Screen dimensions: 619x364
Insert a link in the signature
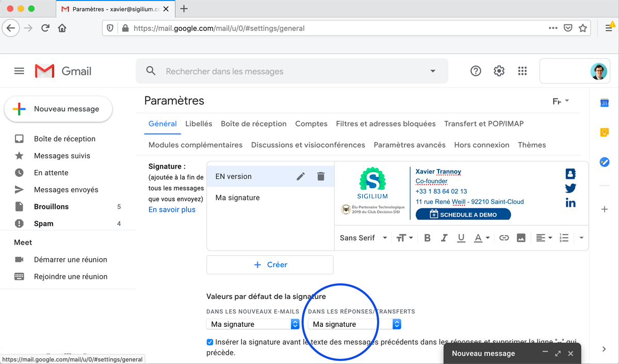[504, 238]
